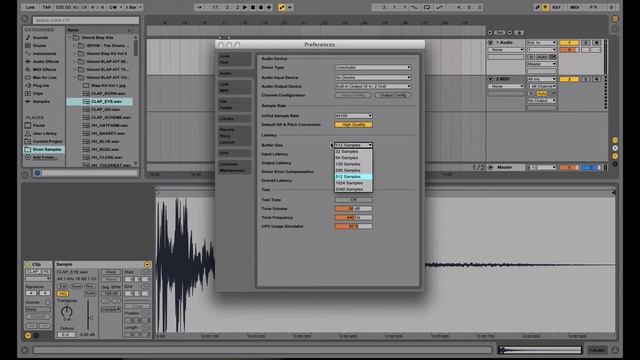
Task: Select the CLAP_EYE.wav file in the browser
Action: point(100,101)
